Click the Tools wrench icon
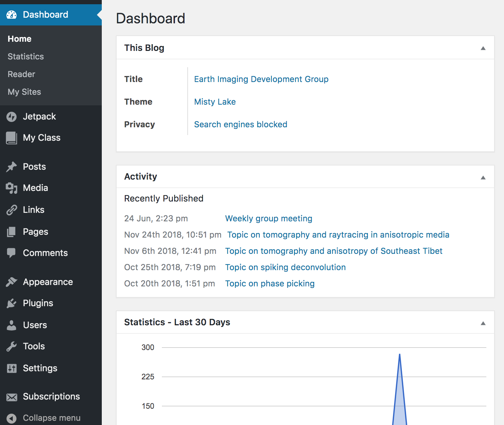 [12, 347]
